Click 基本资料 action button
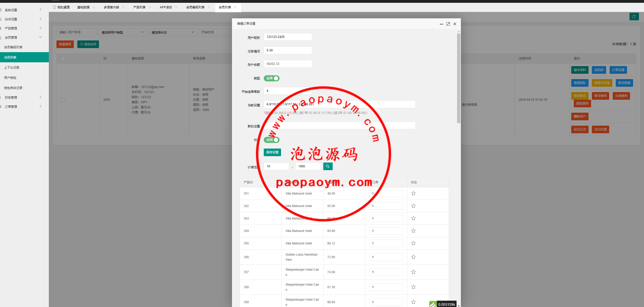The height and width of the screenshot is (307, 644). (x=580, y=70)
